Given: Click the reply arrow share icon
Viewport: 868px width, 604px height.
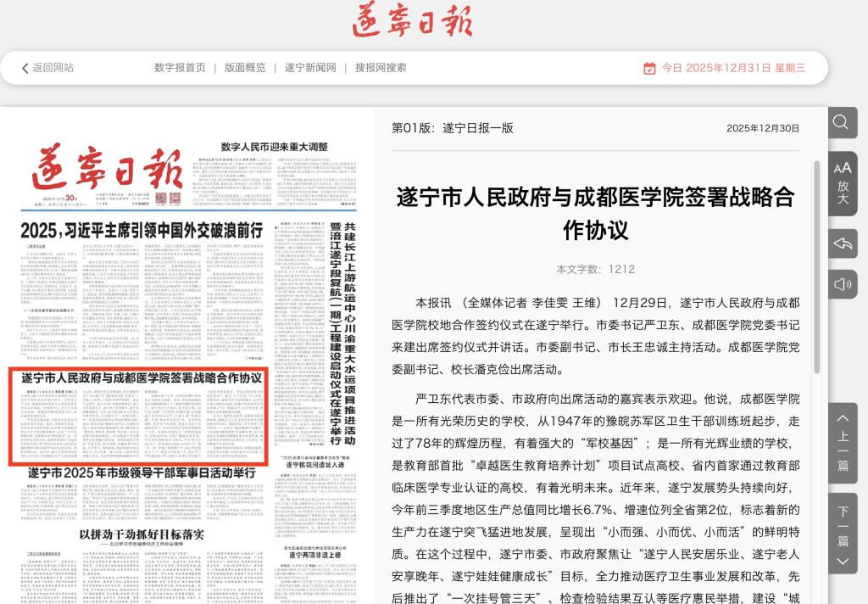Looking at the screenshot, I should click(842, 244).
